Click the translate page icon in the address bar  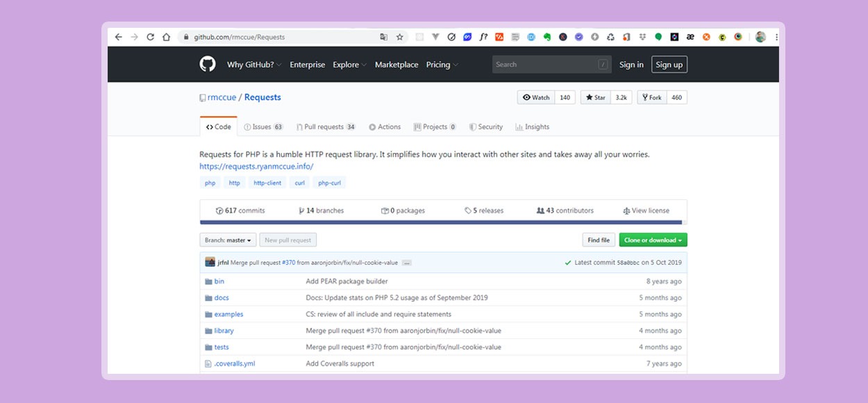point(383,37)
